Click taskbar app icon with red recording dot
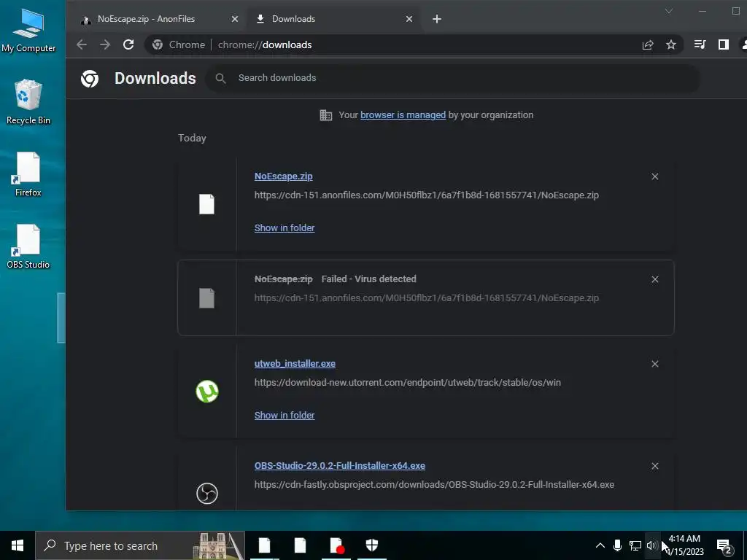The image size is (747, 560). tap(336, 545)
